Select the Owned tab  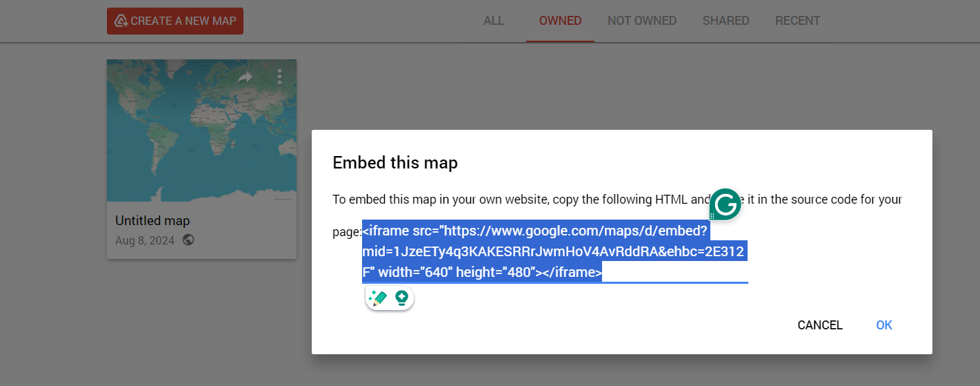pyautogui.click(x=560, y=21)
